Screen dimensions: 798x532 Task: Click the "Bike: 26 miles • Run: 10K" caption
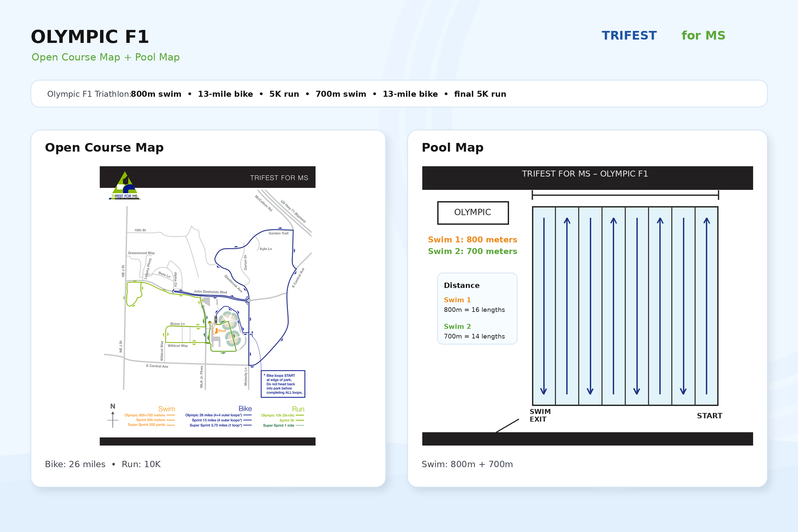point(103,464)
